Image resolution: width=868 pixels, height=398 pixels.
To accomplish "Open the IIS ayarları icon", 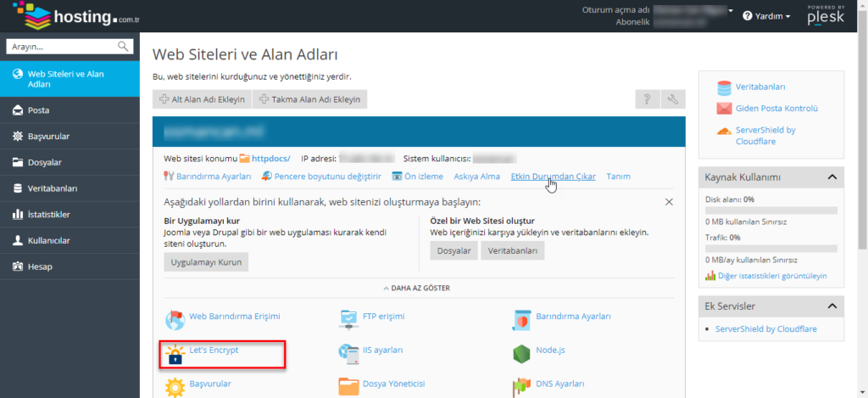I will click(x=348, y=354).
